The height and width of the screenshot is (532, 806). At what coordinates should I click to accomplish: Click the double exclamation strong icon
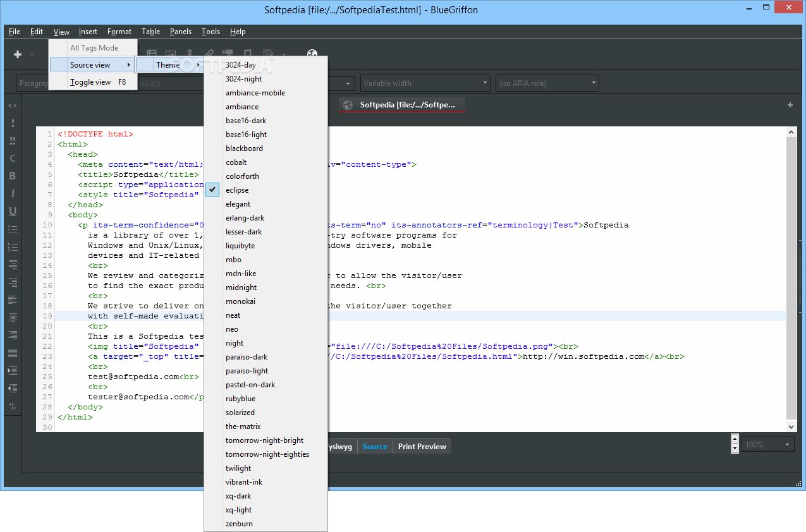(x=13, y=141)
